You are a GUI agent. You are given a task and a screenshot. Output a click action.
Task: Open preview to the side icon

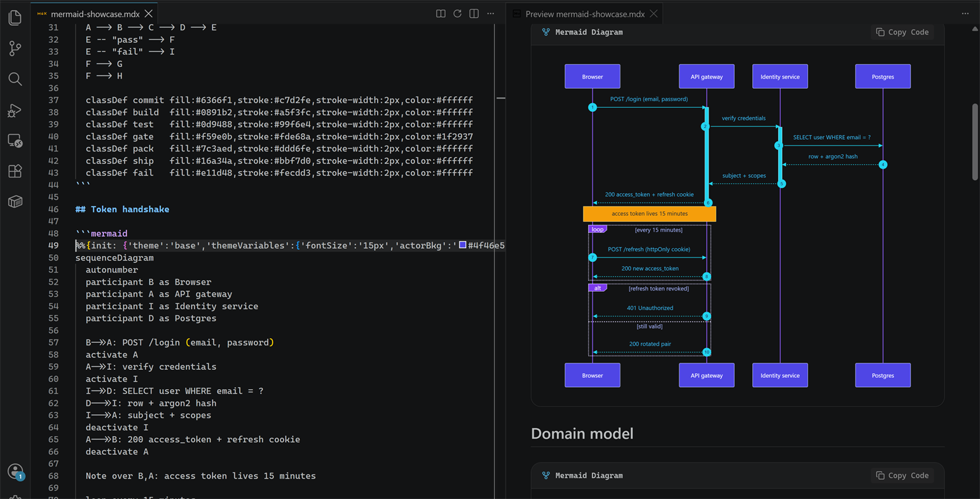pos(441,13)
